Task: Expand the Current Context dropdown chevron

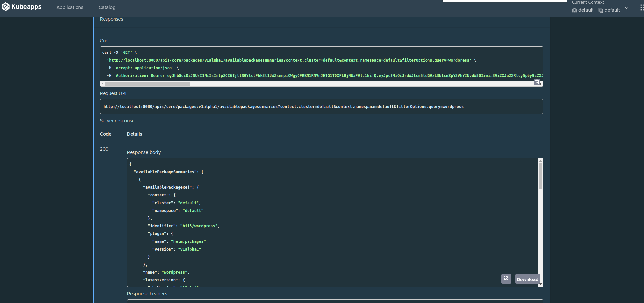Action: pos(627,8)
